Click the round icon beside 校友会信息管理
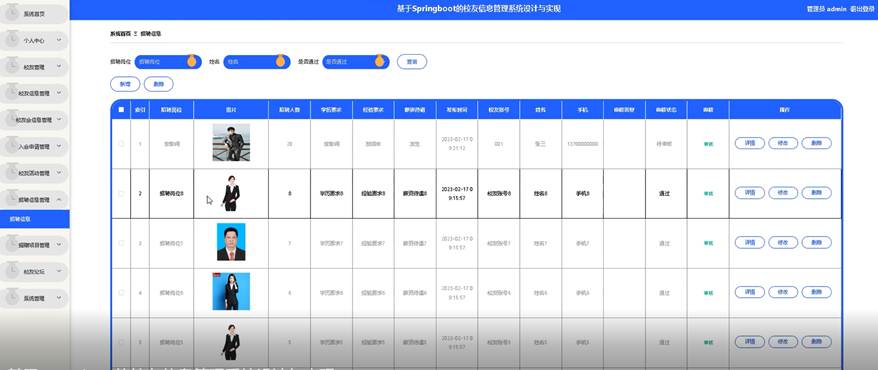The image size is (878, 370). 11,119
